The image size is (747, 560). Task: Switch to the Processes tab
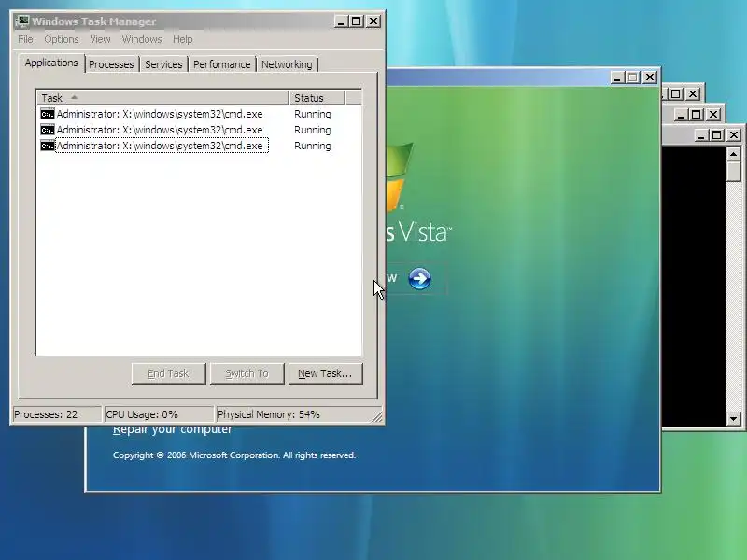tap(111, 64)
